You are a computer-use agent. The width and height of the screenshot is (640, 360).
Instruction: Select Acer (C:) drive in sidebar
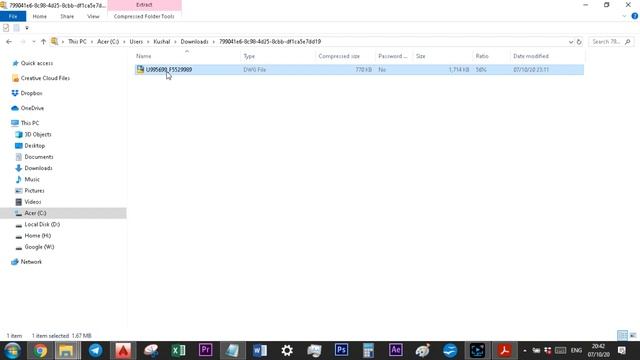point(35,213)
